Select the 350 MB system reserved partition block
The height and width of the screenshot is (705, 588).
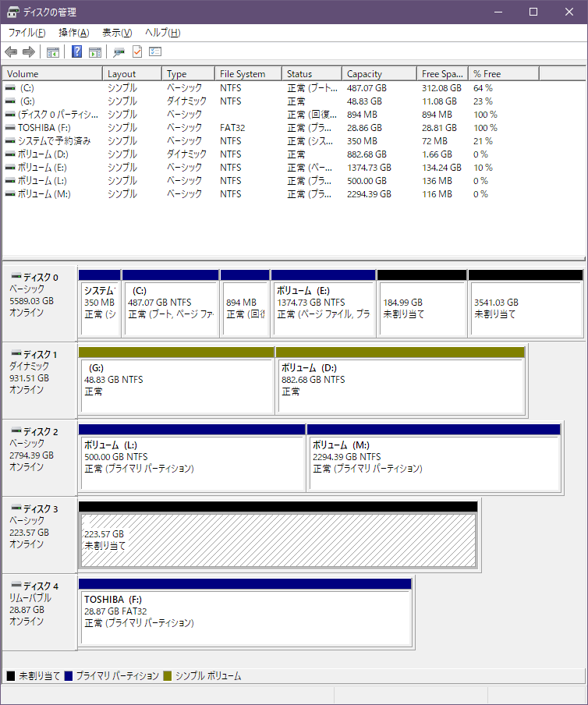click(x=100, y=303)
